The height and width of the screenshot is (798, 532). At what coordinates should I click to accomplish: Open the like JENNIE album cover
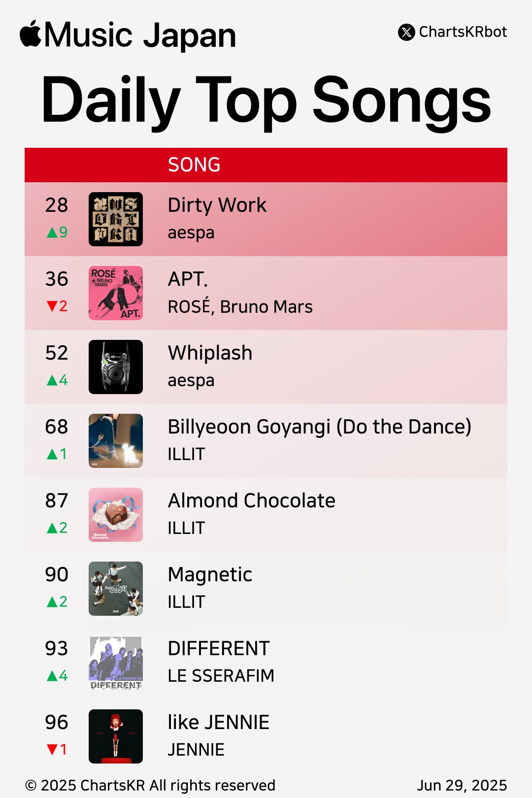click(x=116, y=736)
